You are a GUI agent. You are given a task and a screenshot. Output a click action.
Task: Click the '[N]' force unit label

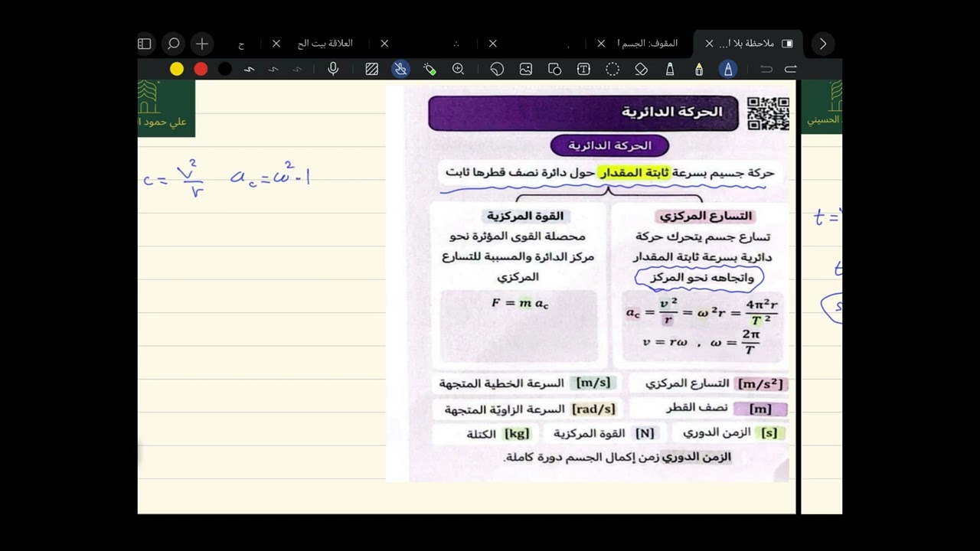tap(645, 433)
